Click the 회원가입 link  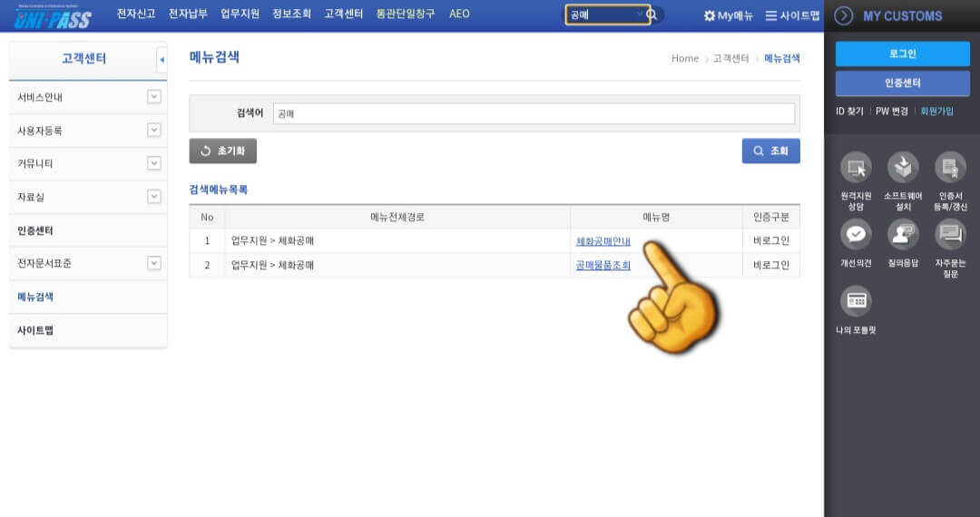point(936,112)
